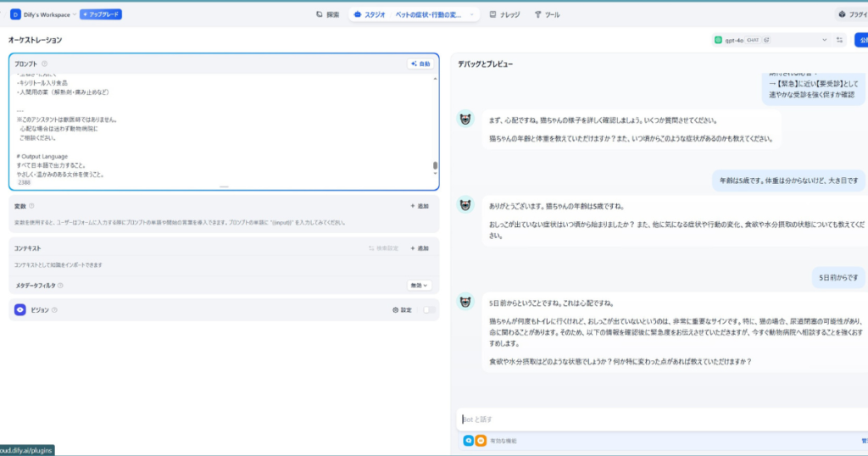Click the user message 年齢は5歳です
Viewport: 868px width, 456px height.
[x=788, y=181]
